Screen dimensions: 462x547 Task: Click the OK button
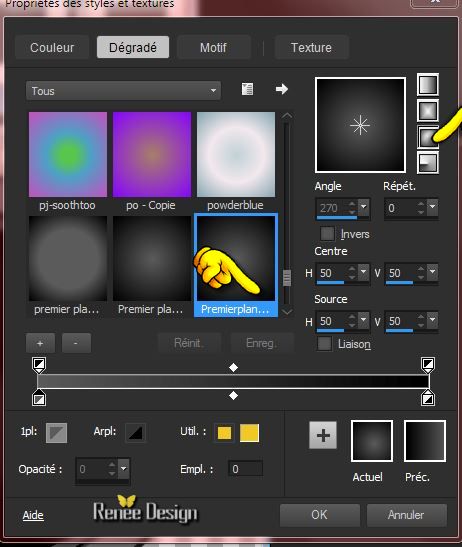pos(320,515)
